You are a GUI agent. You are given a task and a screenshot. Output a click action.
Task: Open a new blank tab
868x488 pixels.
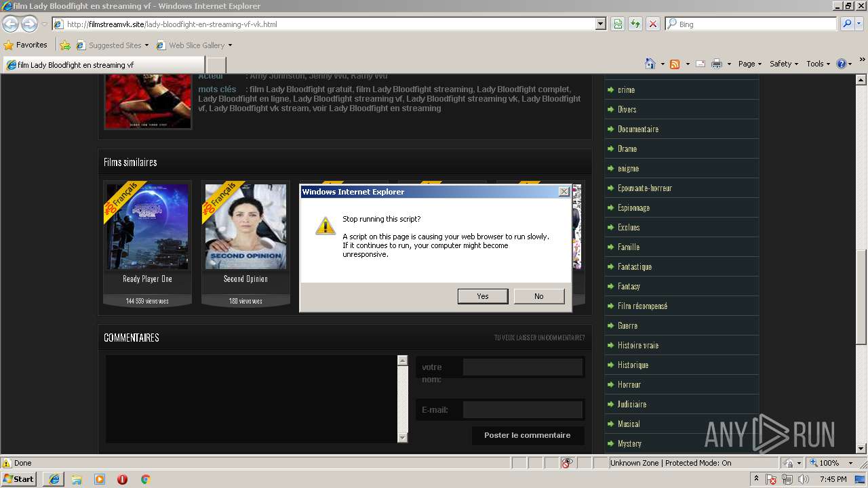[x=216, y=65]
